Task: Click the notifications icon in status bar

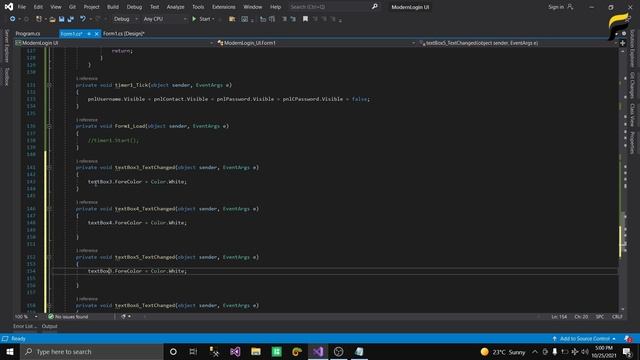Action: point(628,338)
